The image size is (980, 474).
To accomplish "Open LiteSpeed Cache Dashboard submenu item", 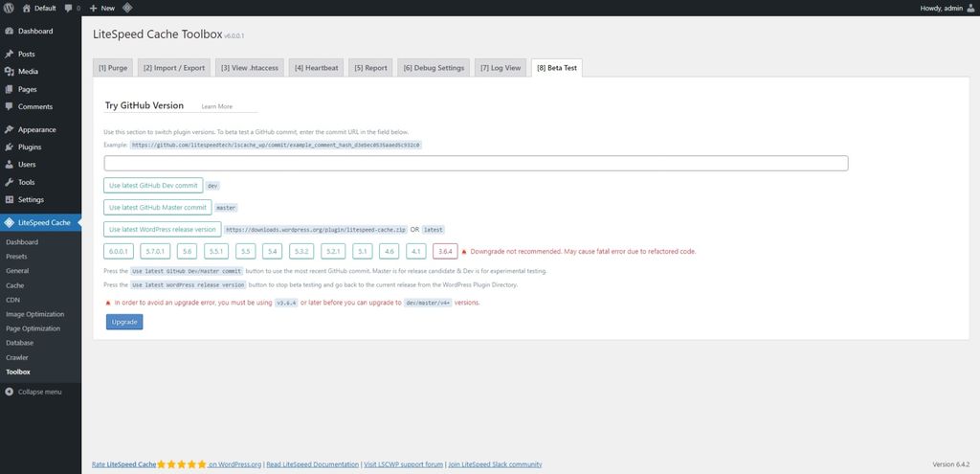I will point(22,242).
